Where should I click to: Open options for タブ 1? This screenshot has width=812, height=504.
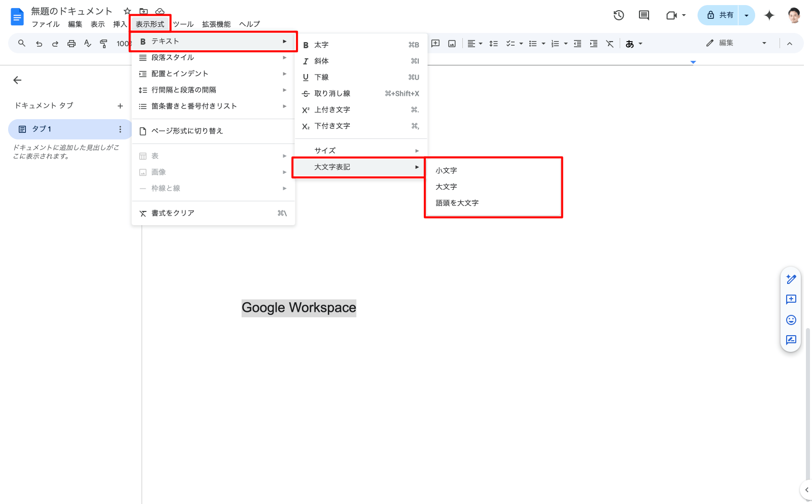pos(120,129)
